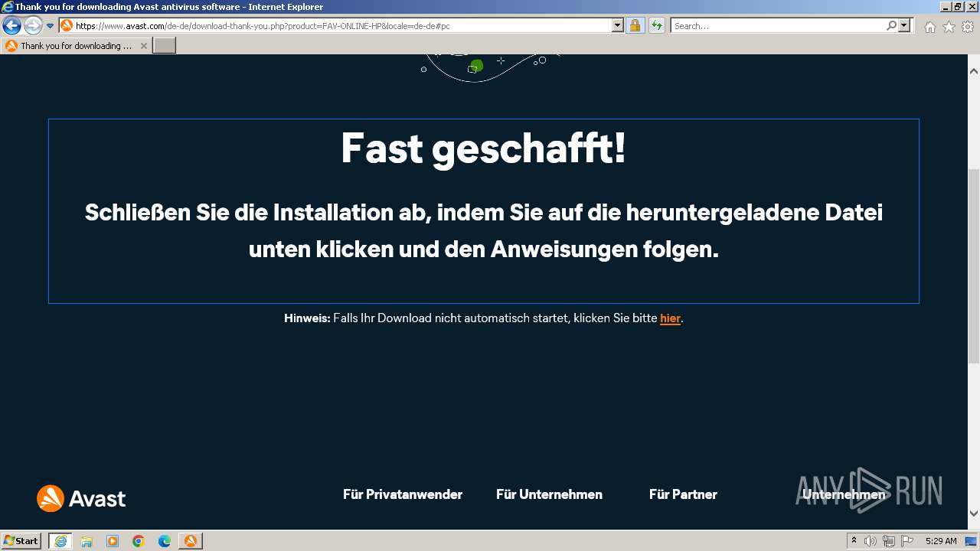Click the 'hier' download link

click(x=670, y=318)
